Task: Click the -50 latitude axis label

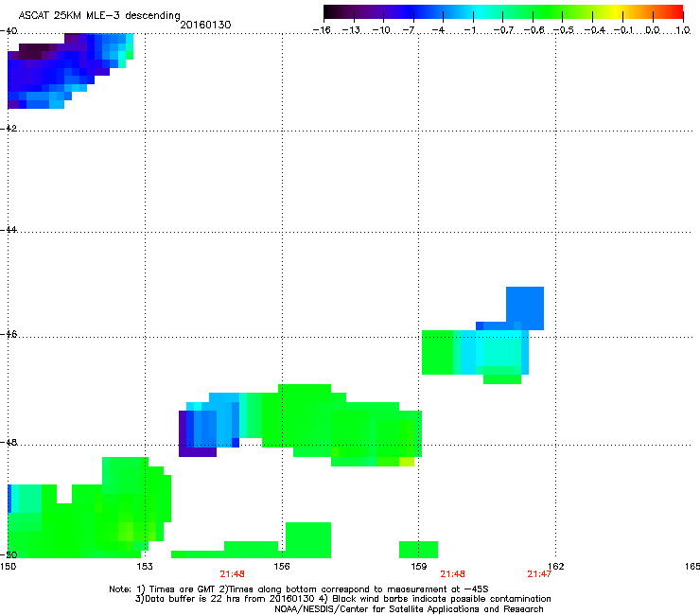Action: coord(9,555)
